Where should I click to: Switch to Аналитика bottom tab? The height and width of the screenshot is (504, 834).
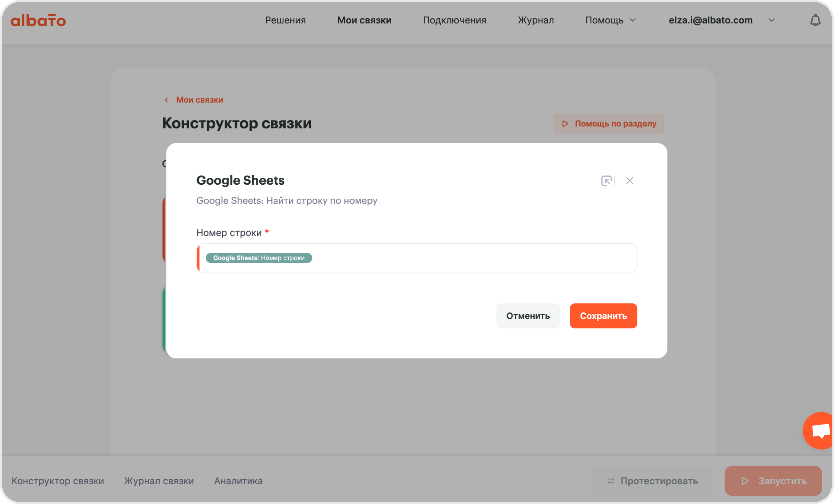click(238, 481)
